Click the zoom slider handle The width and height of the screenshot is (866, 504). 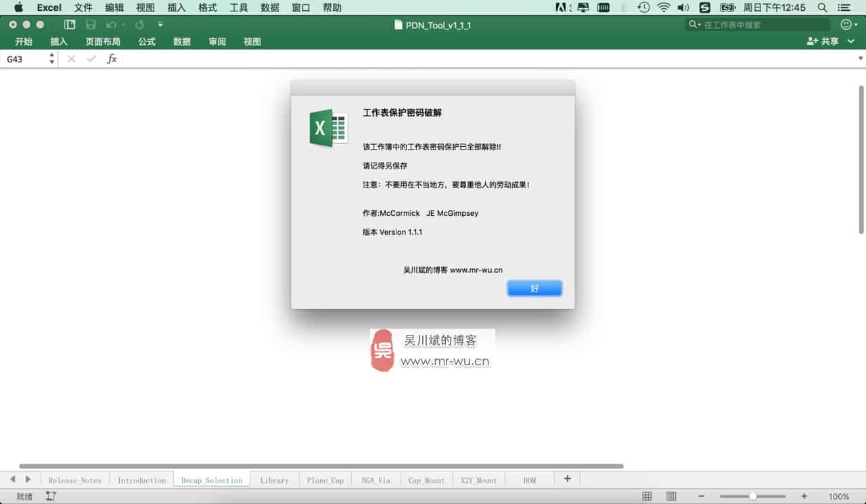[x=752, y=497]
